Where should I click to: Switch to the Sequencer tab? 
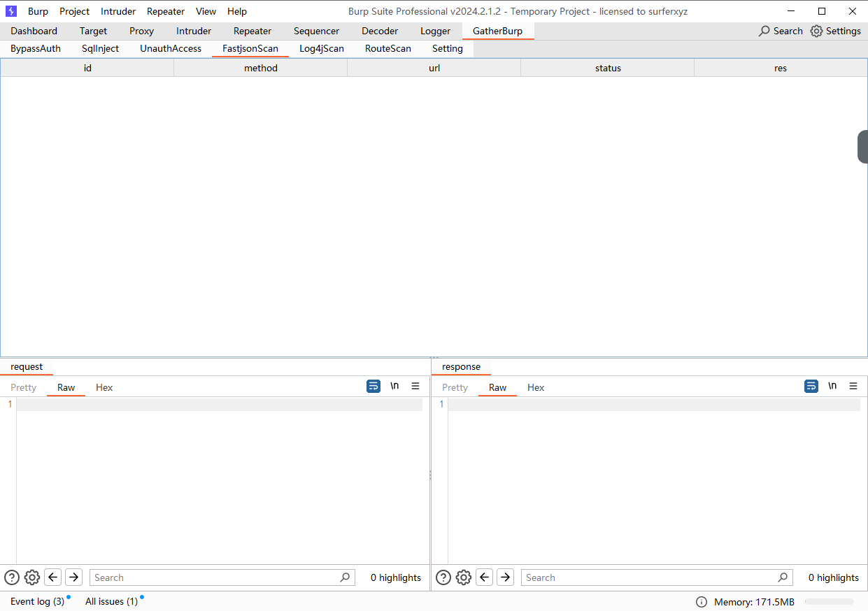pyautogui.click(x=317, y=31)
